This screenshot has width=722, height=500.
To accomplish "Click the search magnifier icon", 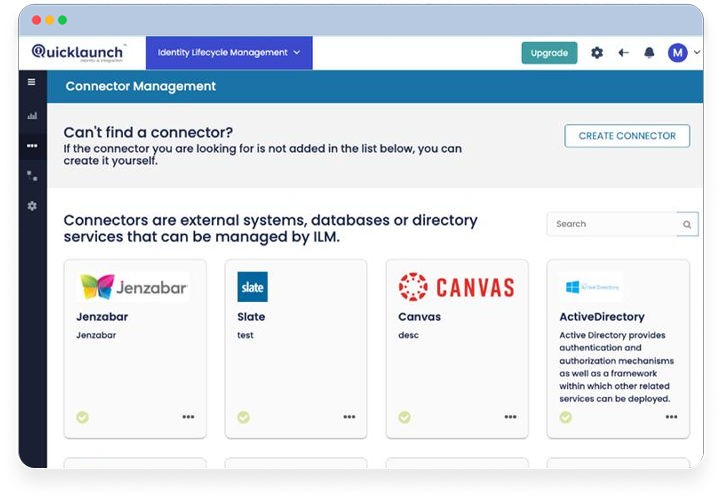I will click(687, 224).
